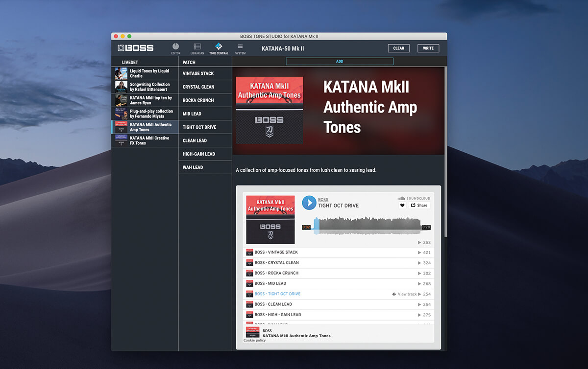
Task: Select KATANA MkII top ten by James Ryan
Action: (x=145, y=100)
